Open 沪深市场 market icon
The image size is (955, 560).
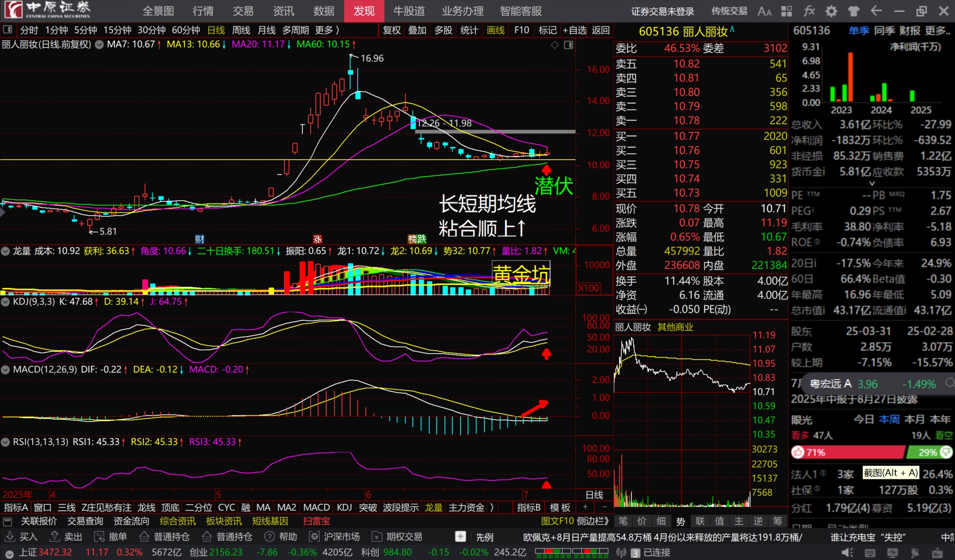pyautogui.click(x=314, y=537)
